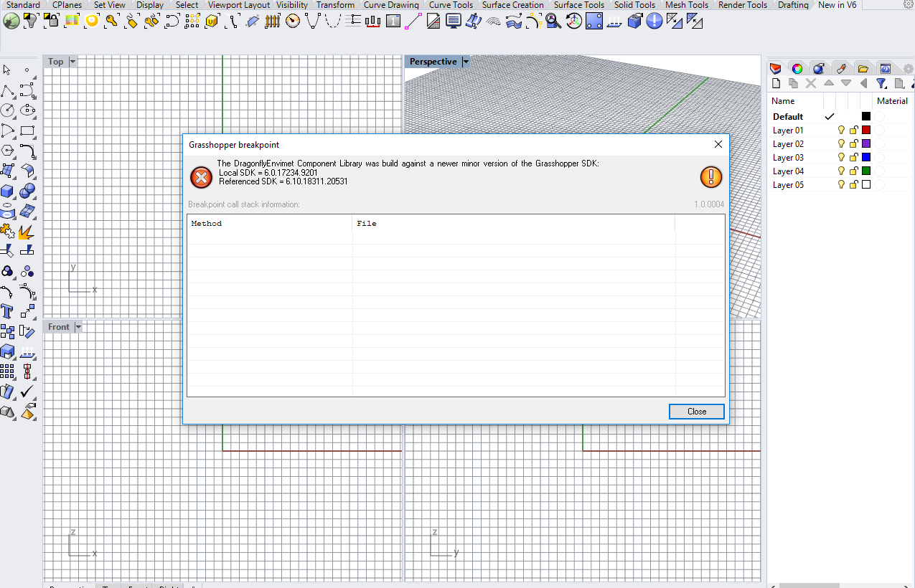Click the New Layer icon

click(776, 84)
